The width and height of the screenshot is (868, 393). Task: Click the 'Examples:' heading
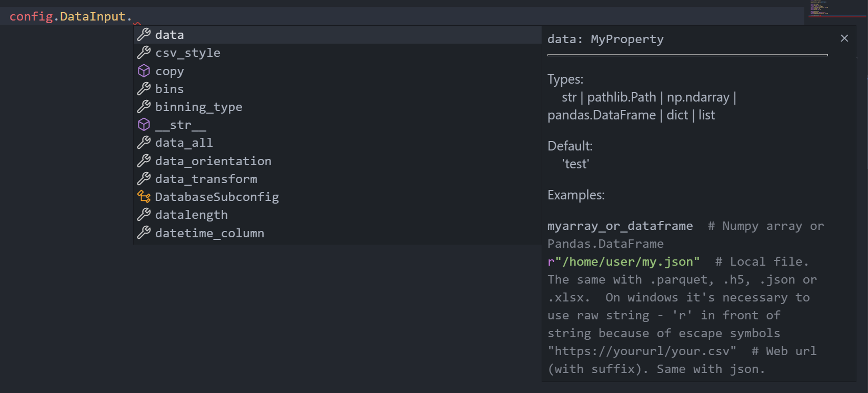point(576,195)
